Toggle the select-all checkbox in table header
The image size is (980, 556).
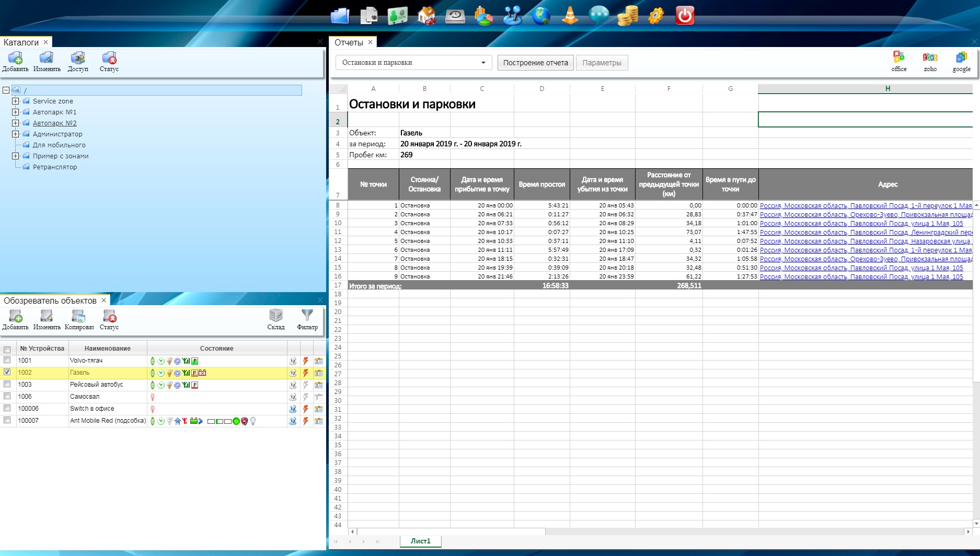(x=7, y=349)
